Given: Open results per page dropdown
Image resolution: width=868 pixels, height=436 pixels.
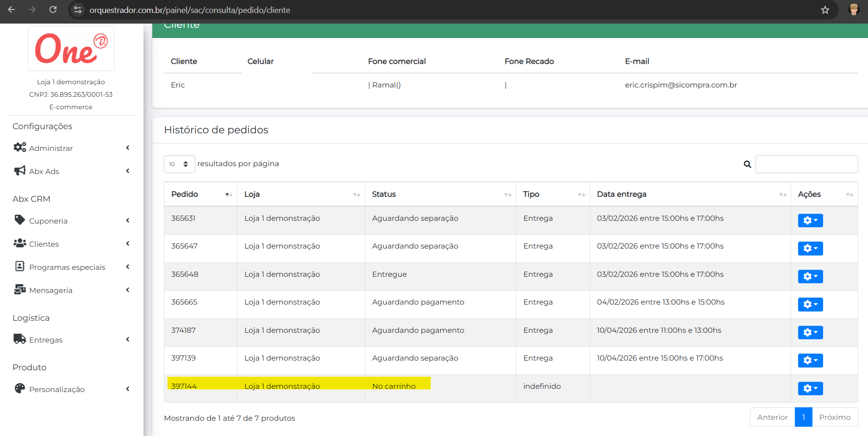Looking at the screenshot, I should click(x=179, y=164).
